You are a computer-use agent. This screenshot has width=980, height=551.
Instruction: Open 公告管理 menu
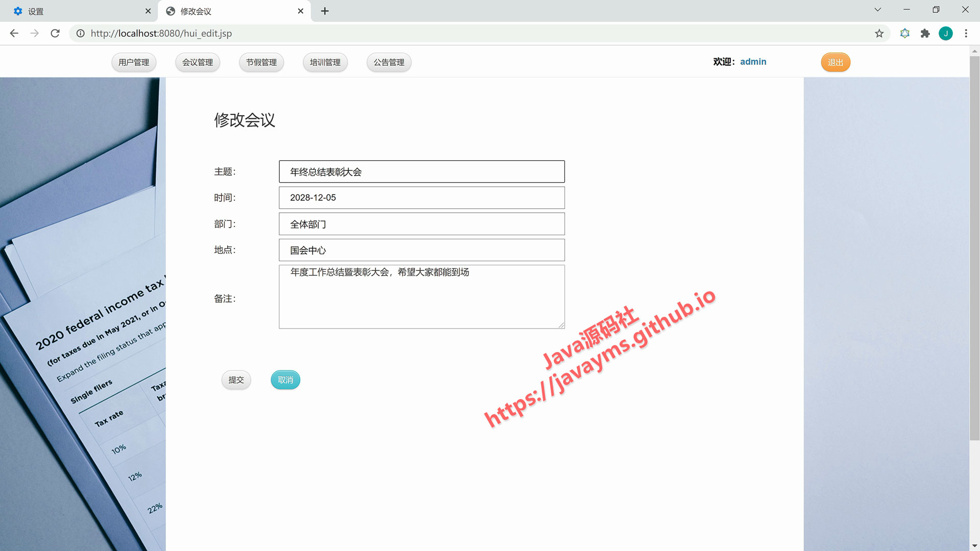[389, 62]
